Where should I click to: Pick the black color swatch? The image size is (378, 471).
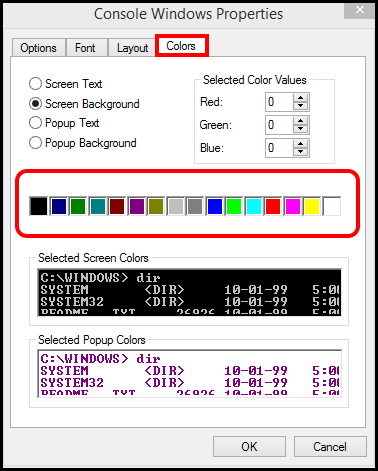39,206
